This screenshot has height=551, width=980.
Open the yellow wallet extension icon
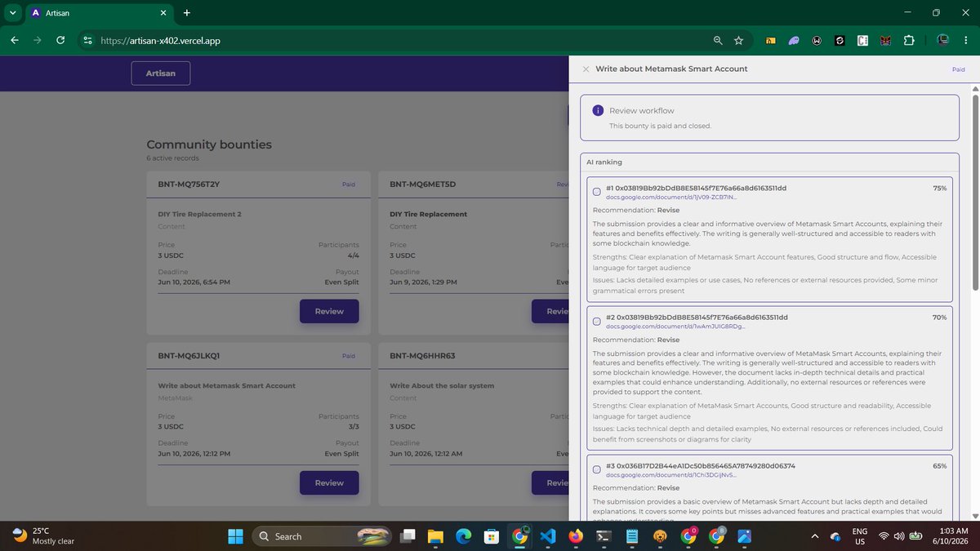pyautogui.click(x=770, y=40)
